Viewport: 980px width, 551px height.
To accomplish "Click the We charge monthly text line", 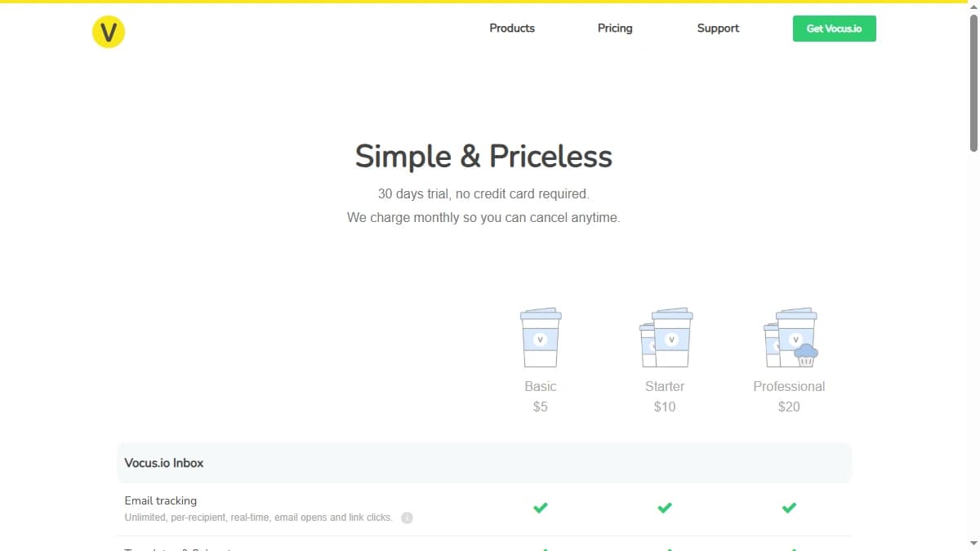I will (483, 218).
